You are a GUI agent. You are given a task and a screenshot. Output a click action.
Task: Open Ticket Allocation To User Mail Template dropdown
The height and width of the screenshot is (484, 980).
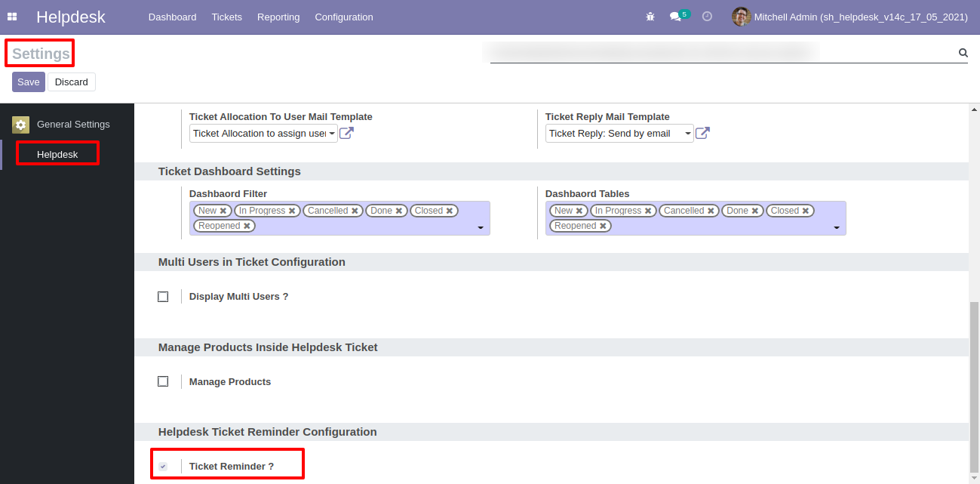[263, 134]
